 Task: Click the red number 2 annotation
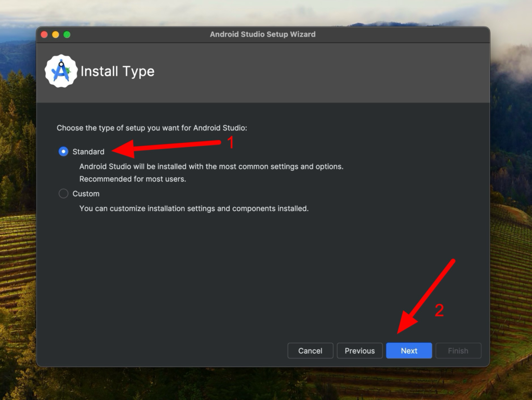click(x=439, y=311)
